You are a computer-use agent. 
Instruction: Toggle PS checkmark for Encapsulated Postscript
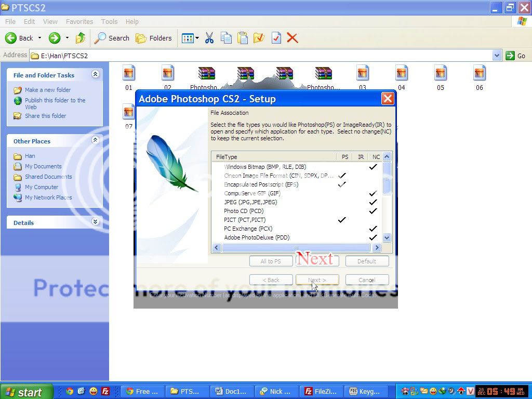point(342,184)
